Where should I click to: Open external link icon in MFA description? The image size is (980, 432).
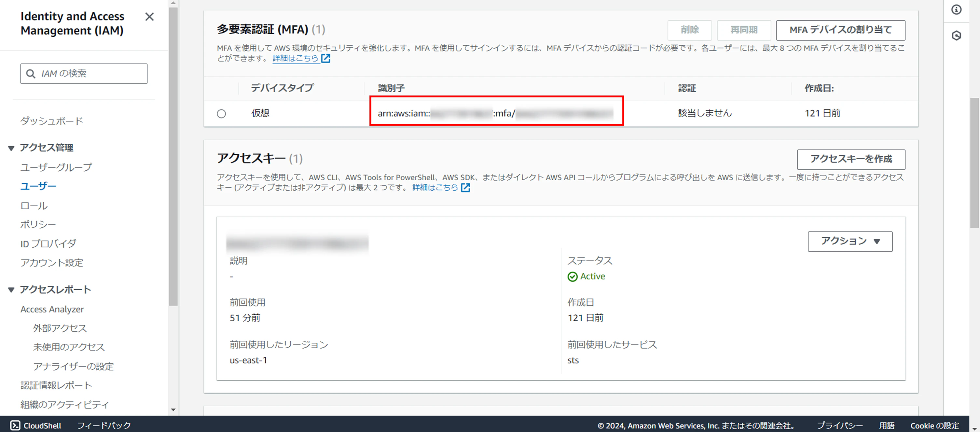pyautogui.click(x=326, y=58)
